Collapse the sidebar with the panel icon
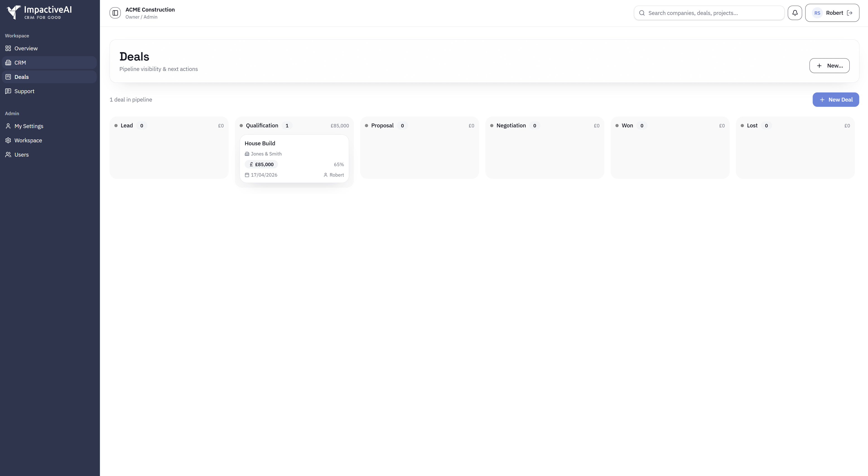 click(x=115, y=12)
